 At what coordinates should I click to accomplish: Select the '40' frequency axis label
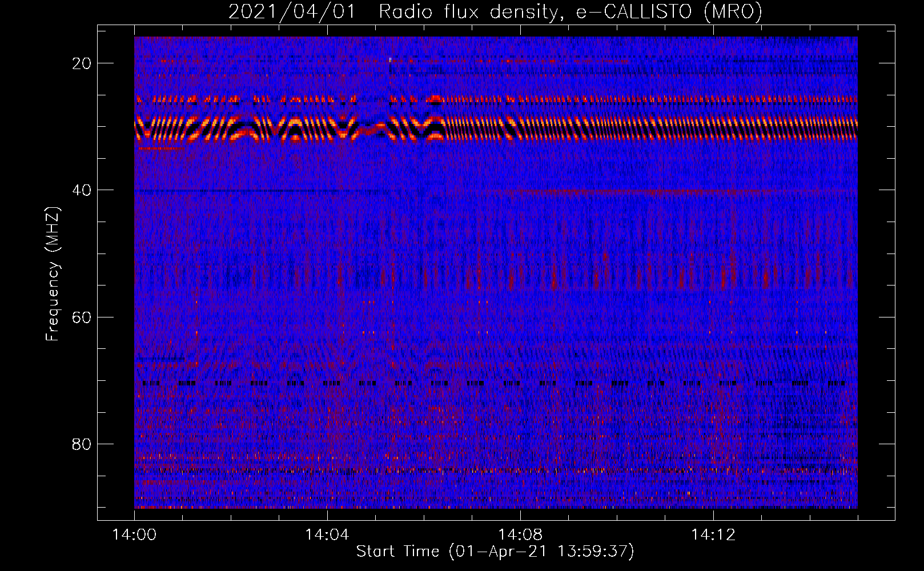(x=82, y=190)
